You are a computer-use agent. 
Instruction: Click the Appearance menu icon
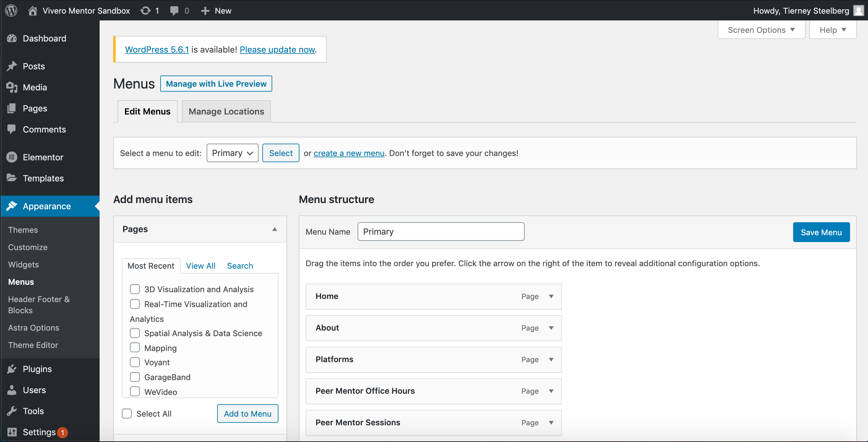tap(12, 206)
